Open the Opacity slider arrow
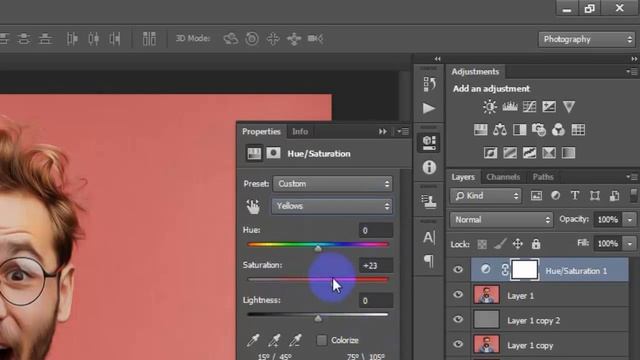The width and height of the screenshot is (640, 360). (x=630, y=220)
